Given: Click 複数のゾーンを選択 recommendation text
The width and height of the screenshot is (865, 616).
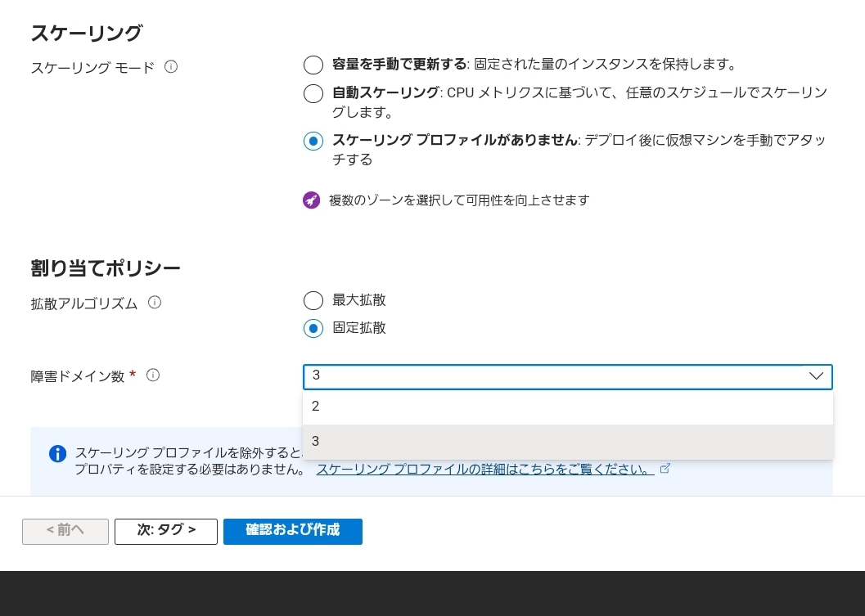Looking at the screenshot, I should [458, 200].
